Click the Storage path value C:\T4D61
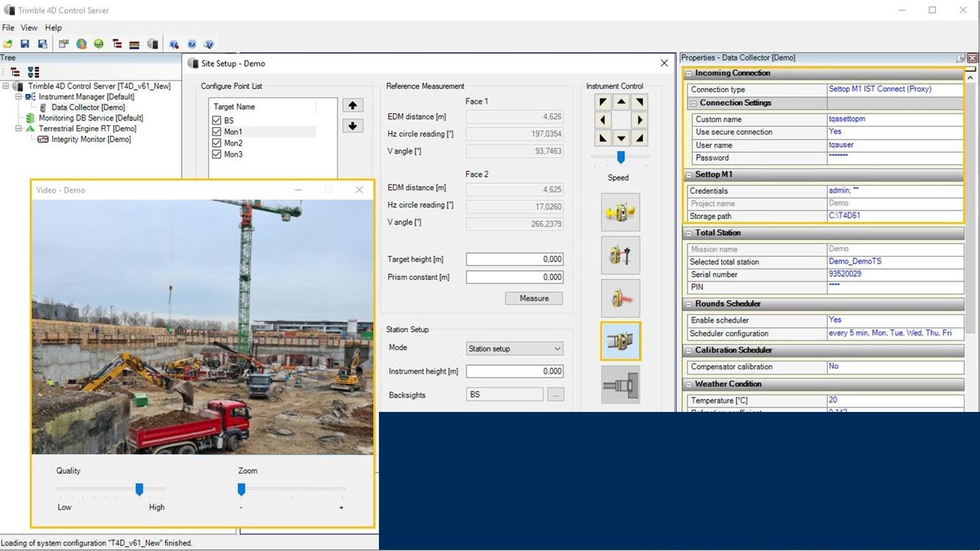The height and width of the screenshot is (551, 980). [x=844, y=215]
